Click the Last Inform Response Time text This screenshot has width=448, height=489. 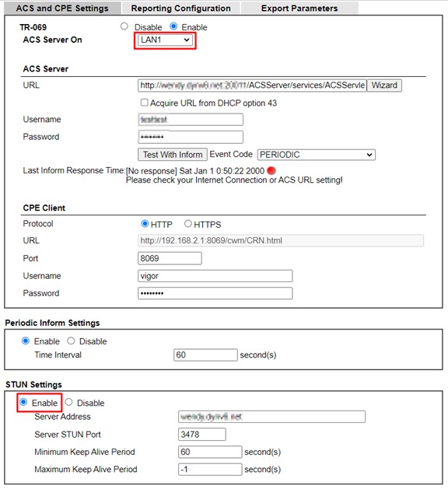(x=74, y=170)
